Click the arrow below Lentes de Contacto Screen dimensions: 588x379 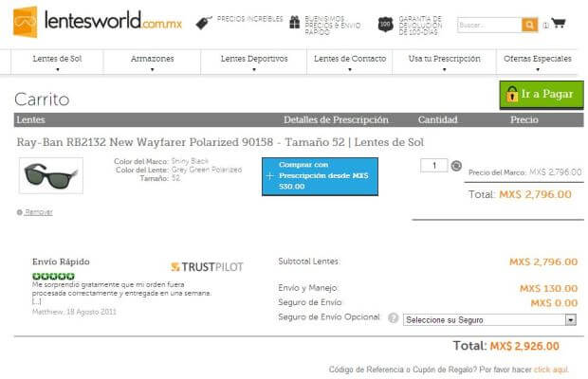point(350,70)
